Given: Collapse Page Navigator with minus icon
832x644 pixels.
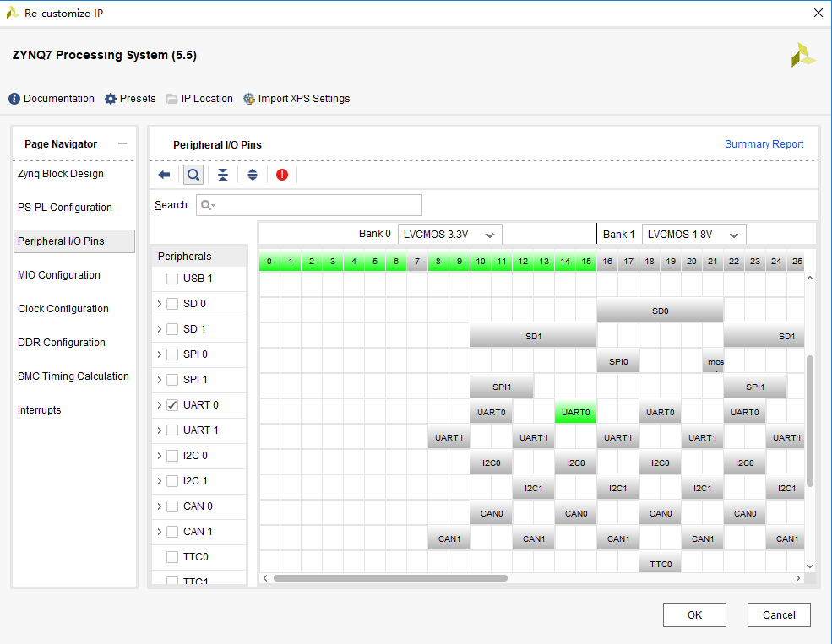Looking at the screenshot, I should tap(122, 143).
